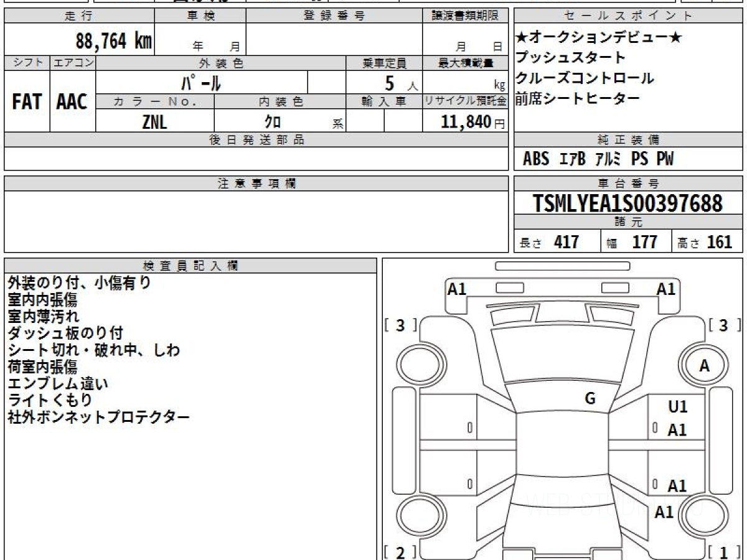The image size is (747, 560).
Task: Click the 後日発送部品 header bar
Action: [x=256, y=140]
